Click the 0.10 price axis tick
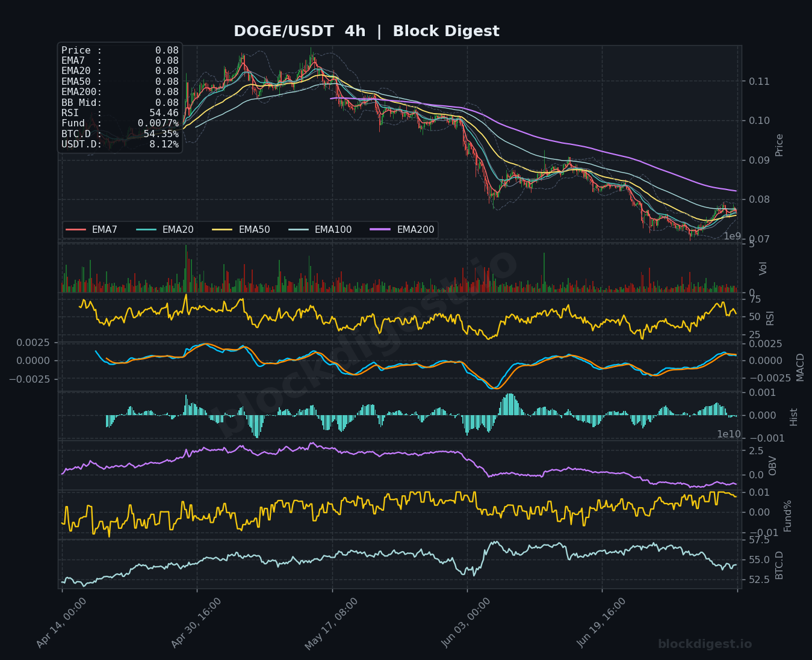Viewport: 812px width, 660px height. [x=759, y=120]
